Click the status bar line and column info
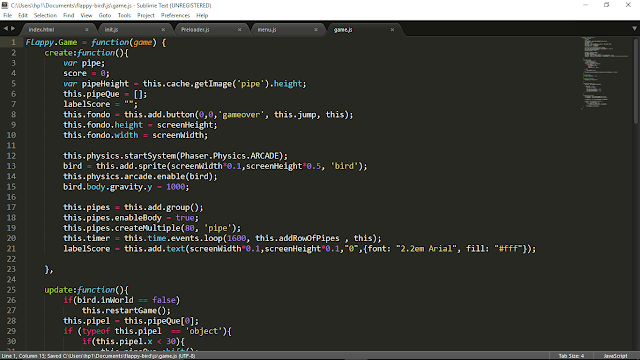The width and height of the screenshot is (640, 360). pos(98,356)
